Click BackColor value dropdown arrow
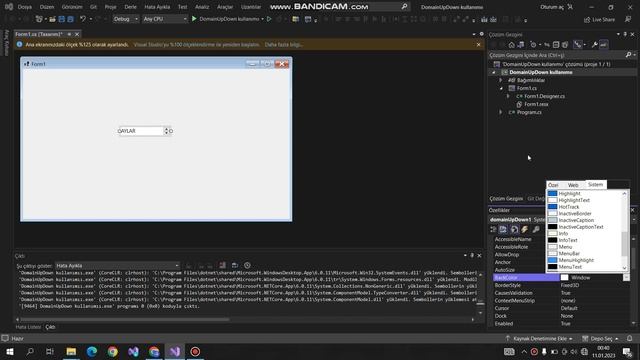This screenshot has height=360, width=640. (626, 278)
